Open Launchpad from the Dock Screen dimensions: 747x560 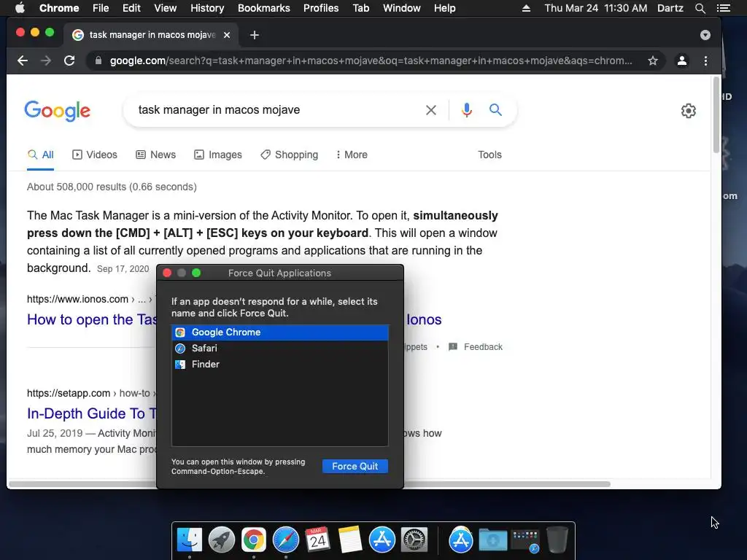pos(222,540)
